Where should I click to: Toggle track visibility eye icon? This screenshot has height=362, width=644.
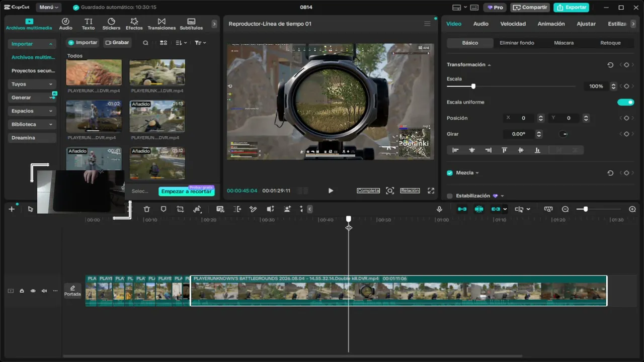click(33, 291)
